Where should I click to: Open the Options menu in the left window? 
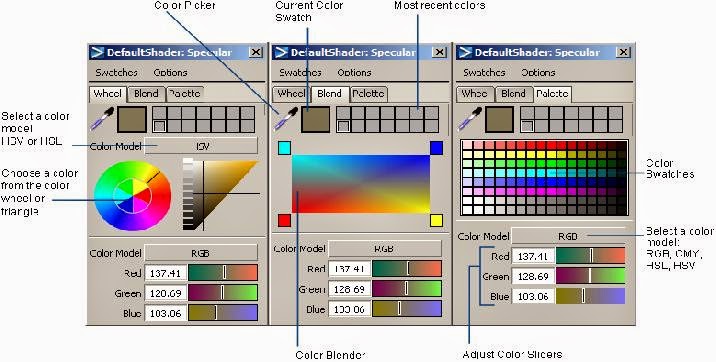point(170,72)
